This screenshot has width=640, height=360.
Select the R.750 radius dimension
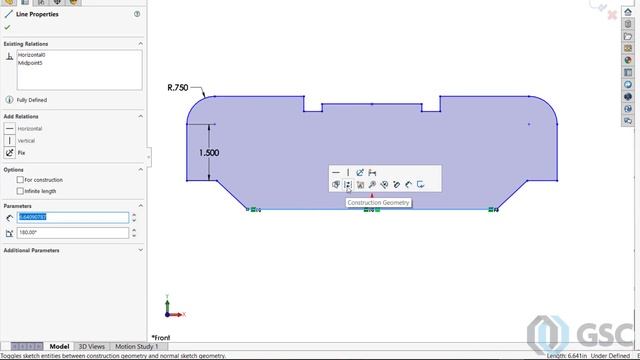click(178, 88)
